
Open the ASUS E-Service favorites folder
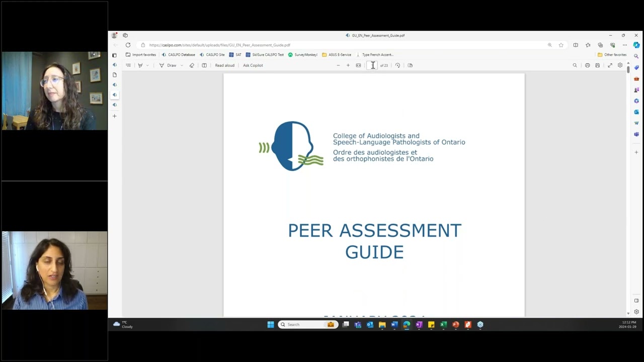click(x=337, y=55)
